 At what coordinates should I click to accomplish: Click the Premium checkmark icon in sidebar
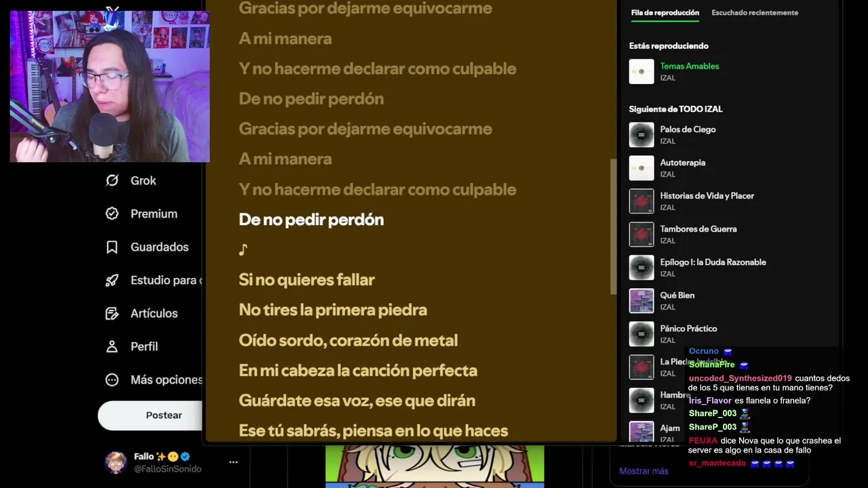point(112,213)
